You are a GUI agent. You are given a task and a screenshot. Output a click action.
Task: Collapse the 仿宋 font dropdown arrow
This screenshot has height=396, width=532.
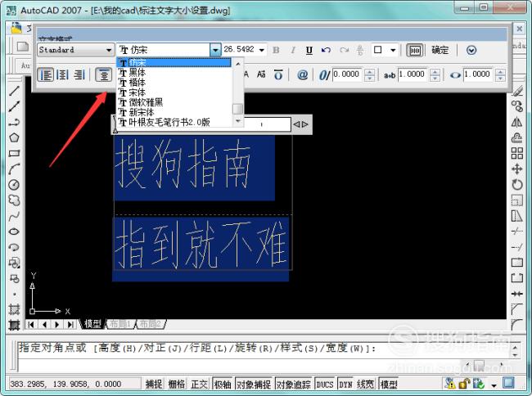(x=215, y=50)
